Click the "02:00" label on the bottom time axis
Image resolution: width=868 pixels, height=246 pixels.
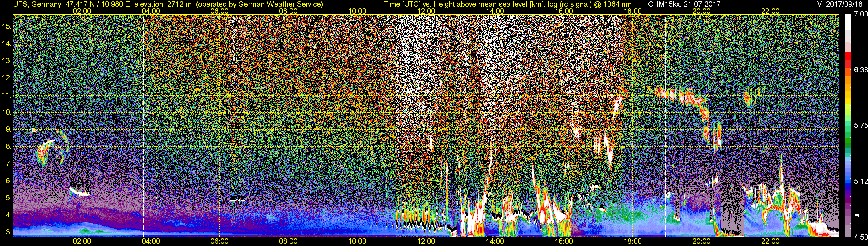tap(82, 241)
